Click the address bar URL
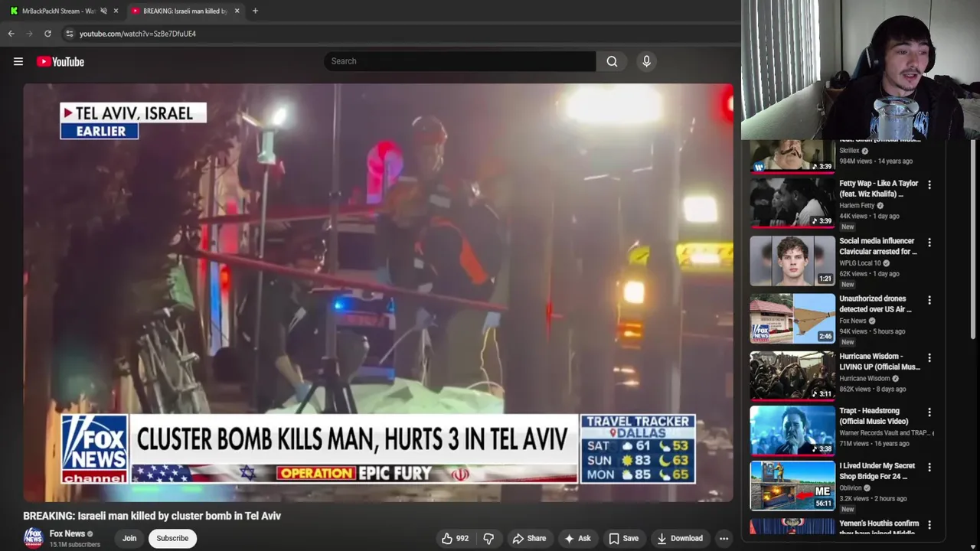Screen dimensions: 980x551 tap(138, 34)
